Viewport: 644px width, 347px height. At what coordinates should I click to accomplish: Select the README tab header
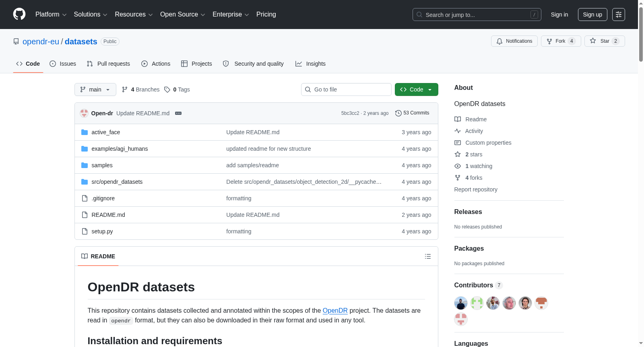coord(98,256)
